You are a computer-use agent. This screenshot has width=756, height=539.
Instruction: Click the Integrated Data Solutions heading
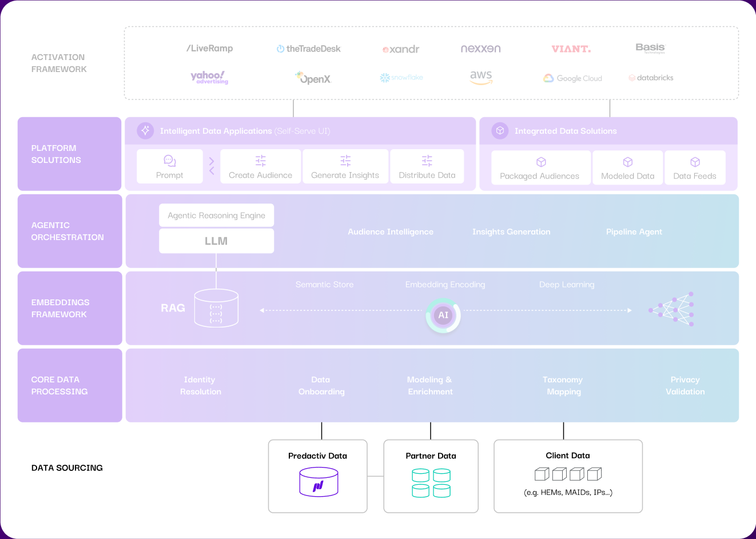(566, 131)
